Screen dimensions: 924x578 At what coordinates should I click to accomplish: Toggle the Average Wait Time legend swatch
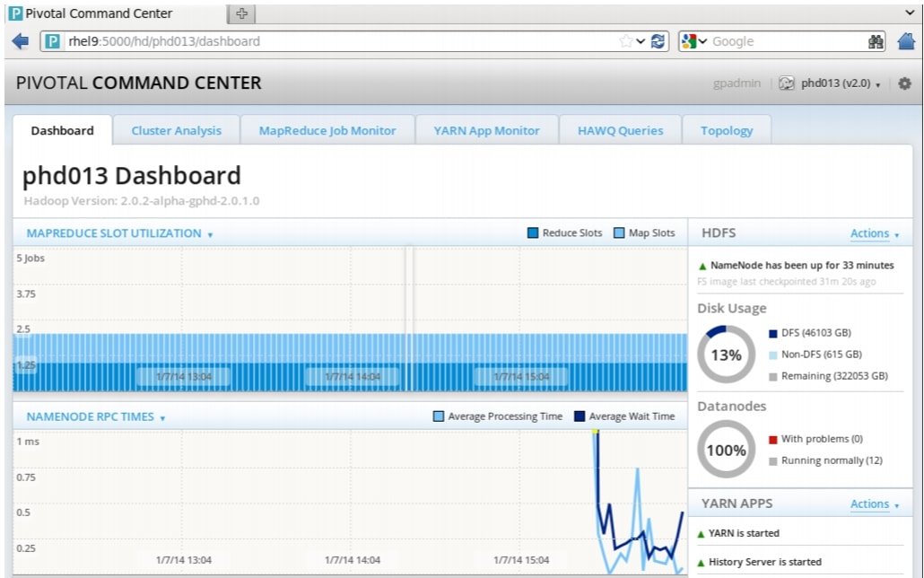point(580,416)
